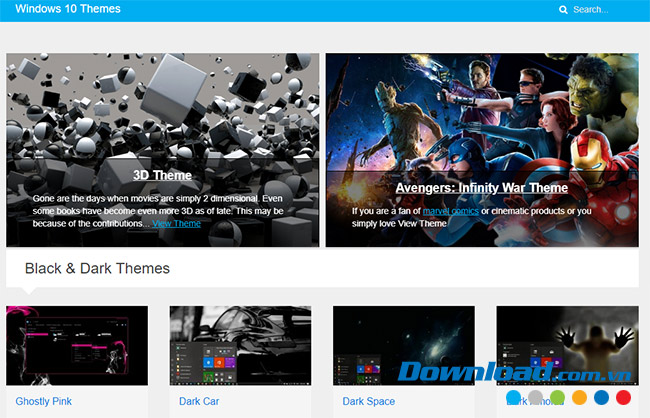Follow the marvel comics link
Viewport: 650px width, 418px height.
click(x=451, y=211)
